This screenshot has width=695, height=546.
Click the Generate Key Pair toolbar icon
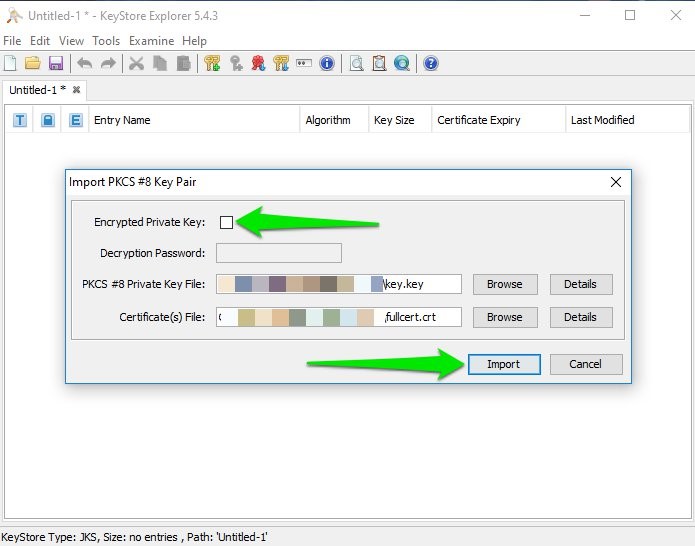coord(212,63)
